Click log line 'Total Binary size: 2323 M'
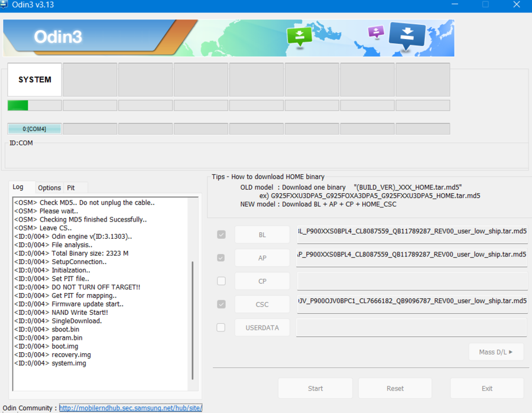 [x=72, y=253]
